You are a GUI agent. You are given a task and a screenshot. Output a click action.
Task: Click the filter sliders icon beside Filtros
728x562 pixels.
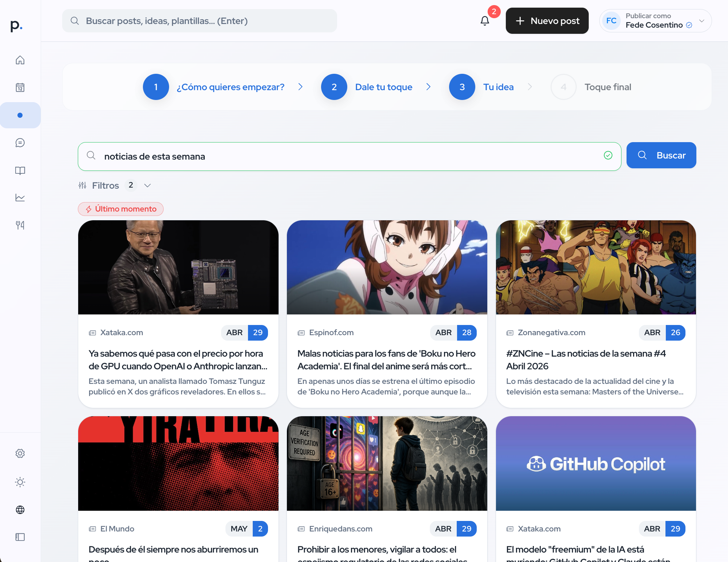pyautogui.click(x=83, y=185)
